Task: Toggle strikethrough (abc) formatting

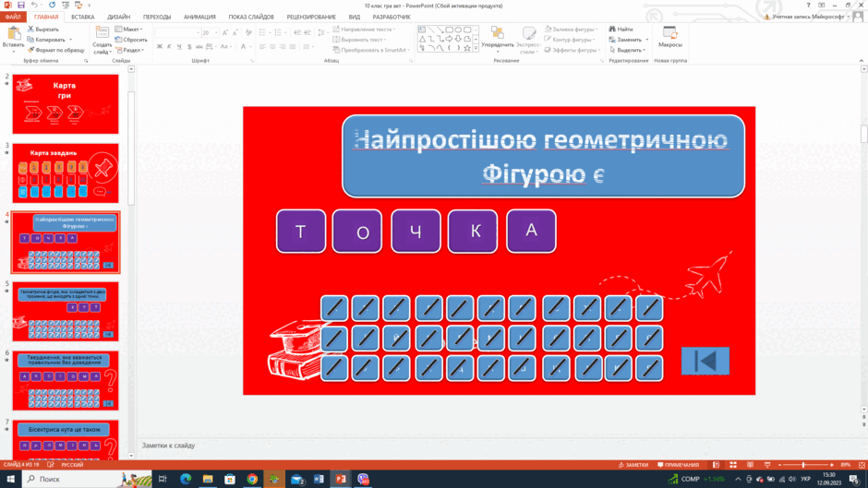Action: 199,46
